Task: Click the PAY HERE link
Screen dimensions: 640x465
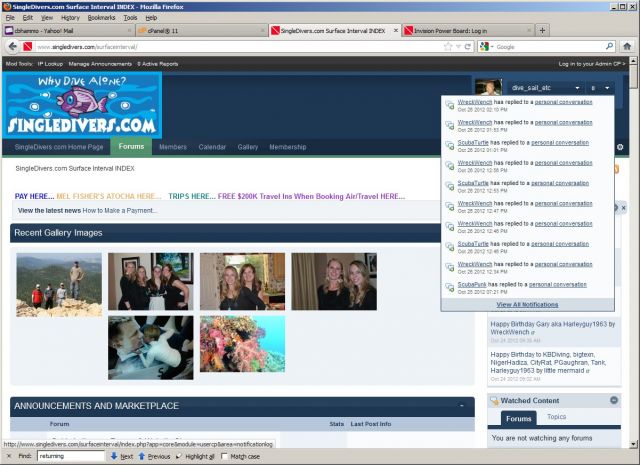Action: 34,196
